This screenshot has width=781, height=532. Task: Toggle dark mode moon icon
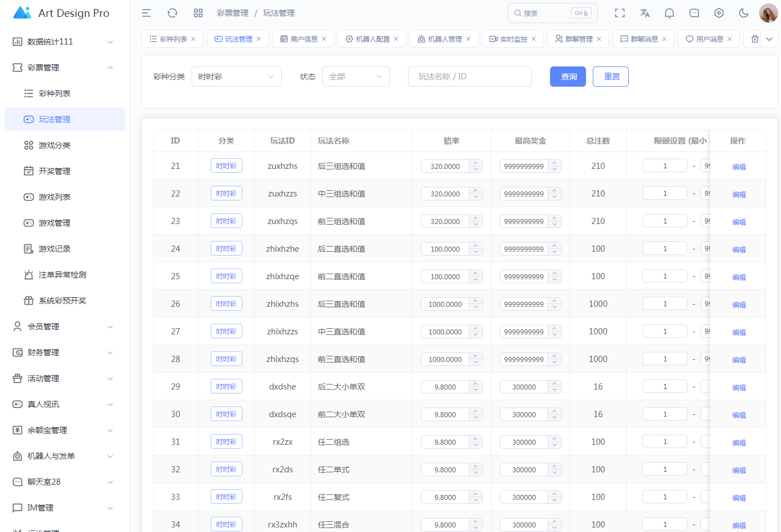point(744,13)
